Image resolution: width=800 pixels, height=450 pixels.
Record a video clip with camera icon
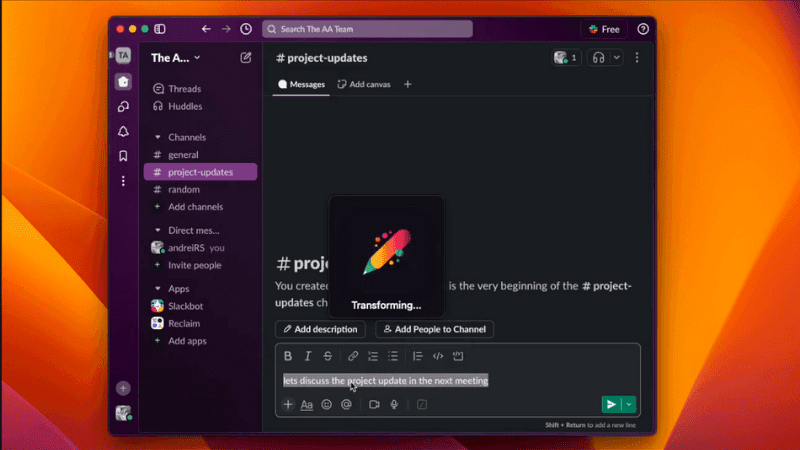(374, 405)
